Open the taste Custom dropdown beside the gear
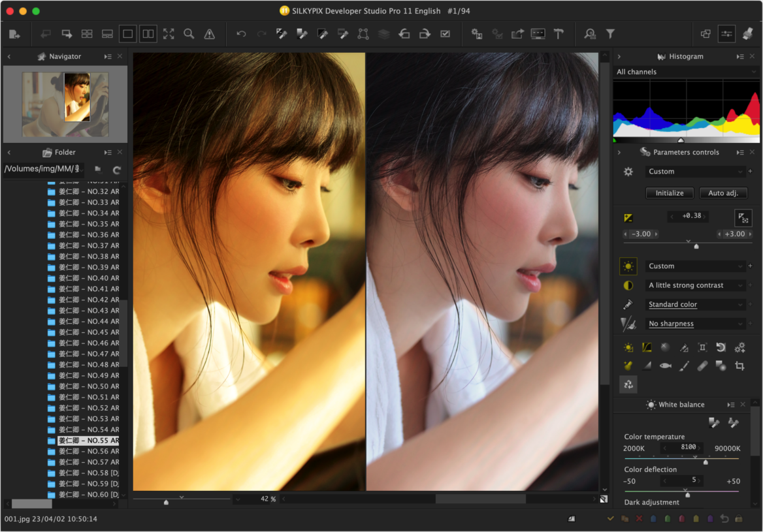The image size is (763, 532). (695, 172)
